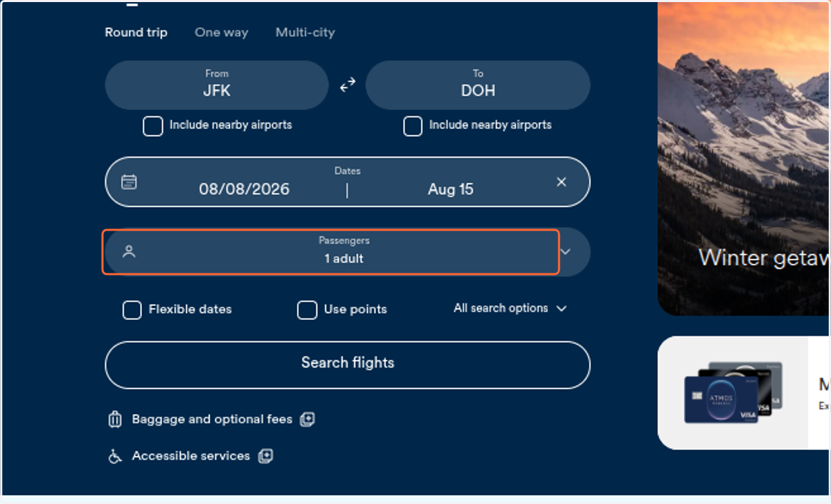
Task: Tick the Flexible dates checkbox
Action: point(132,309)
